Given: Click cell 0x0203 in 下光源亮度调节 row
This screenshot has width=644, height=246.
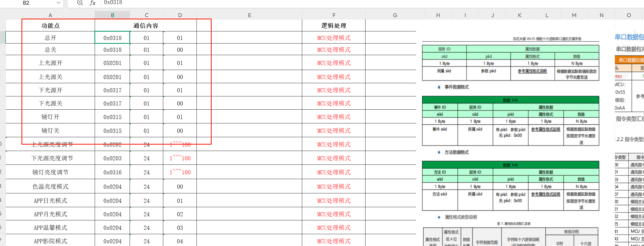Looking at the screenshot, I should coord(112,158).
